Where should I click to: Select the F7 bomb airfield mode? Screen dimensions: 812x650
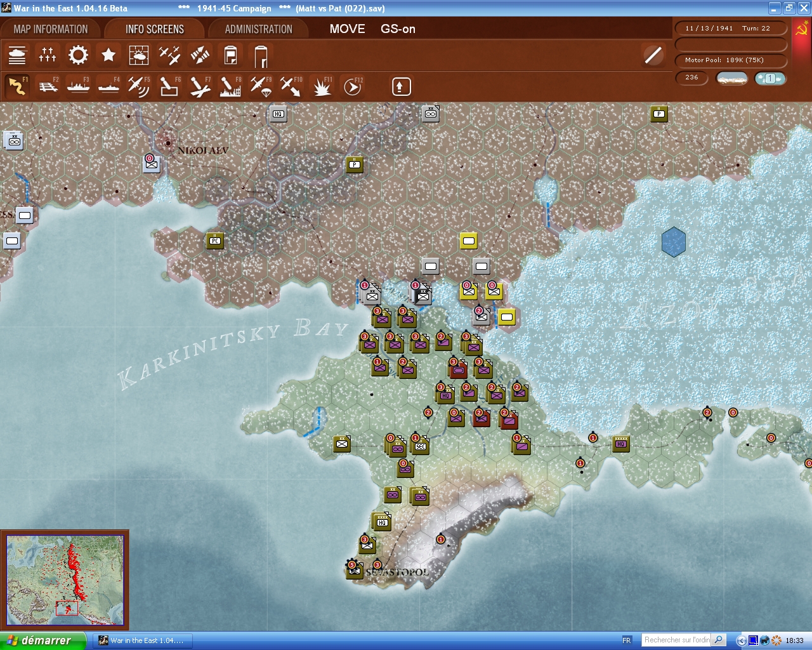click(x=200, y=86)
